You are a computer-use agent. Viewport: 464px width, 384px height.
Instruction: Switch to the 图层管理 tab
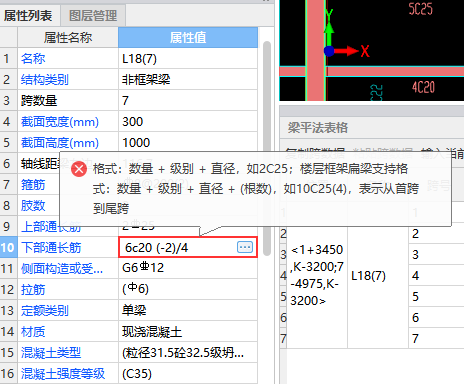pyautogui.click(x=93, y=15)
